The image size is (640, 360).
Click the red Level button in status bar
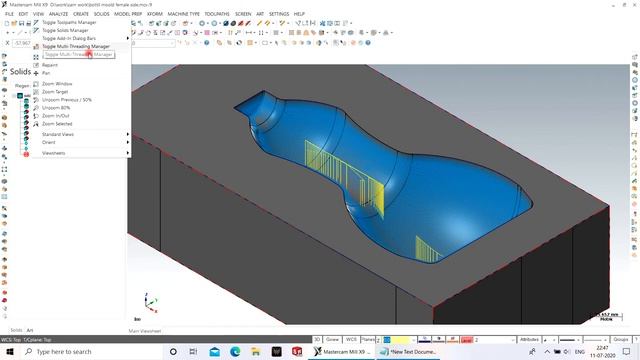pos(467,340)
